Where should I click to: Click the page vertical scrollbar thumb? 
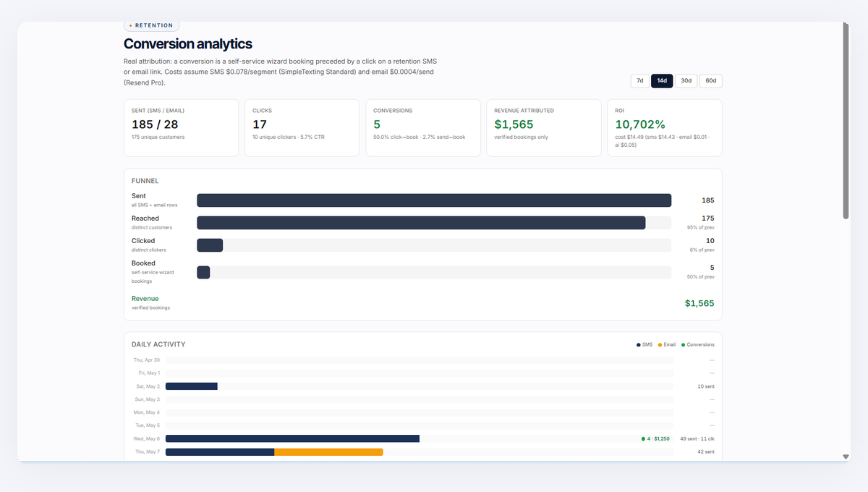[x=846, y=120]
